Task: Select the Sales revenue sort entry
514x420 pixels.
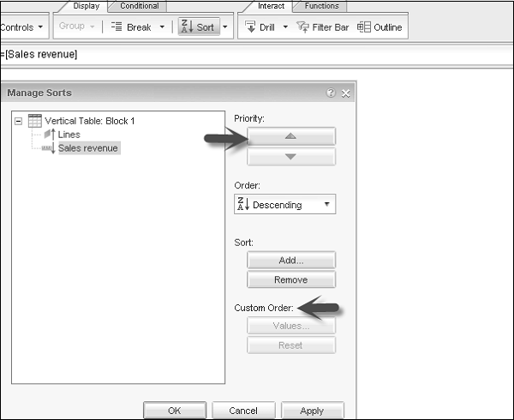Action: tap(88, 148)
